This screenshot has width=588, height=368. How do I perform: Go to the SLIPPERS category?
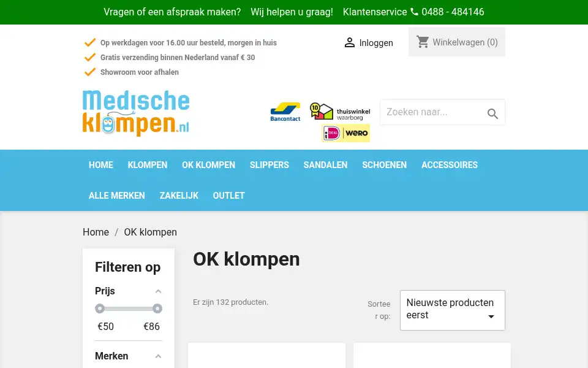tap(269, 165)
